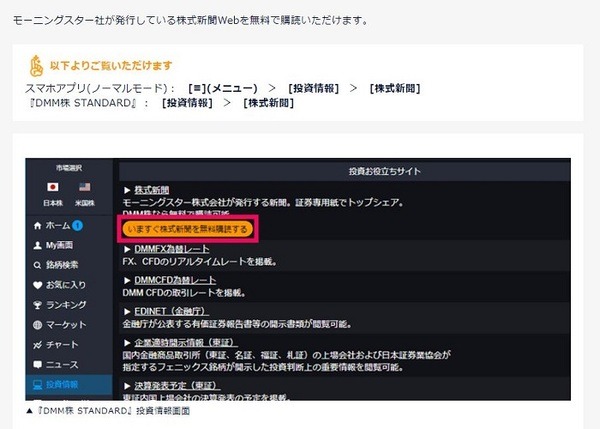Click the heart icon for お気に入り
Image resolution: width=600 pixels, height=429 pixels.
coord(38,285)
